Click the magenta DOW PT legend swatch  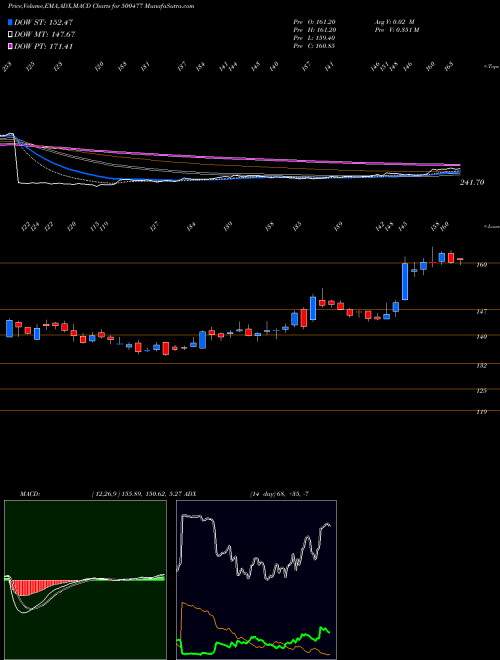tap(10, 46)
